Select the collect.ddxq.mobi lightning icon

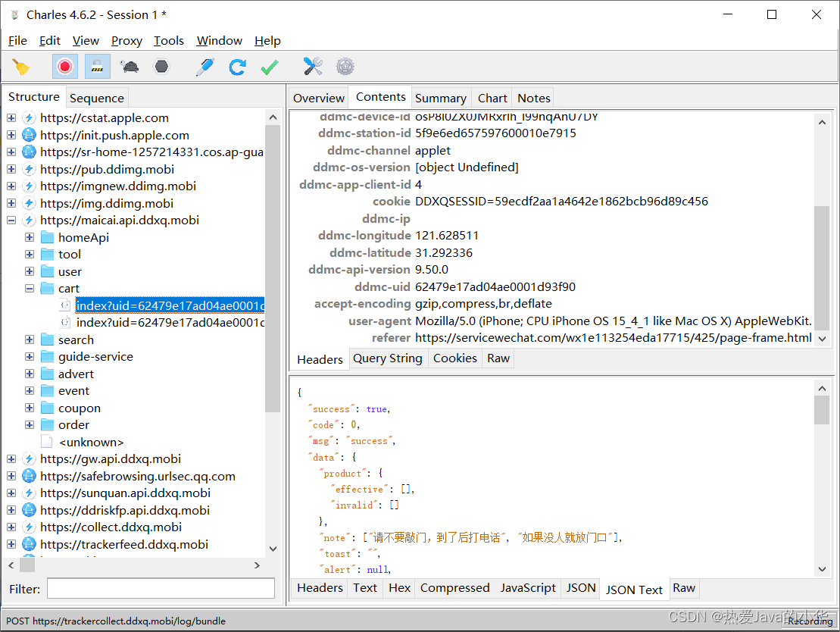click(x=29, y=527)
